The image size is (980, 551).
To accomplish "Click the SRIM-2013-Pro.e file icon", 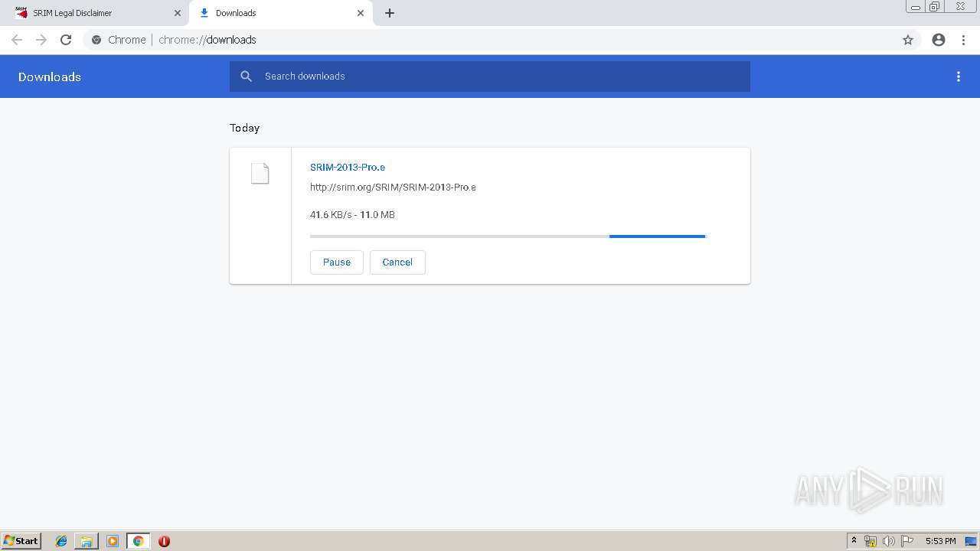I will (260, 174).
